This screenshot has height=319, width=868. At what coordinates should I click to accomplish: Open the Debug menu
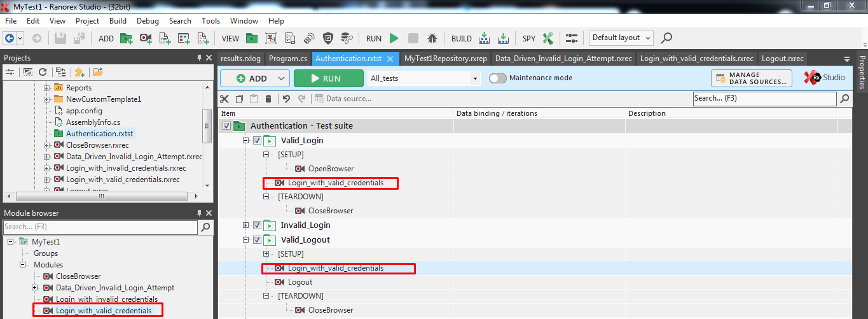tap(148, 21)
